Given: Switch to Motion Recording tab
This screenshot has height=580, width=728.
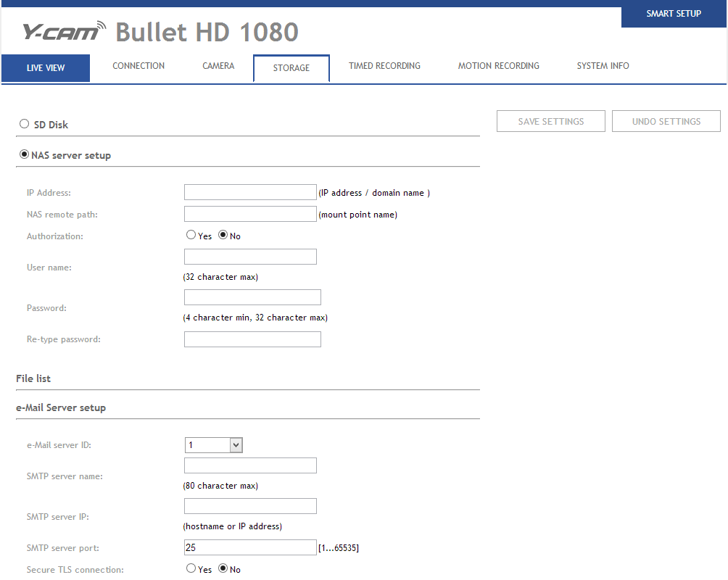Looking at the screenshot, I should point(498,66).
